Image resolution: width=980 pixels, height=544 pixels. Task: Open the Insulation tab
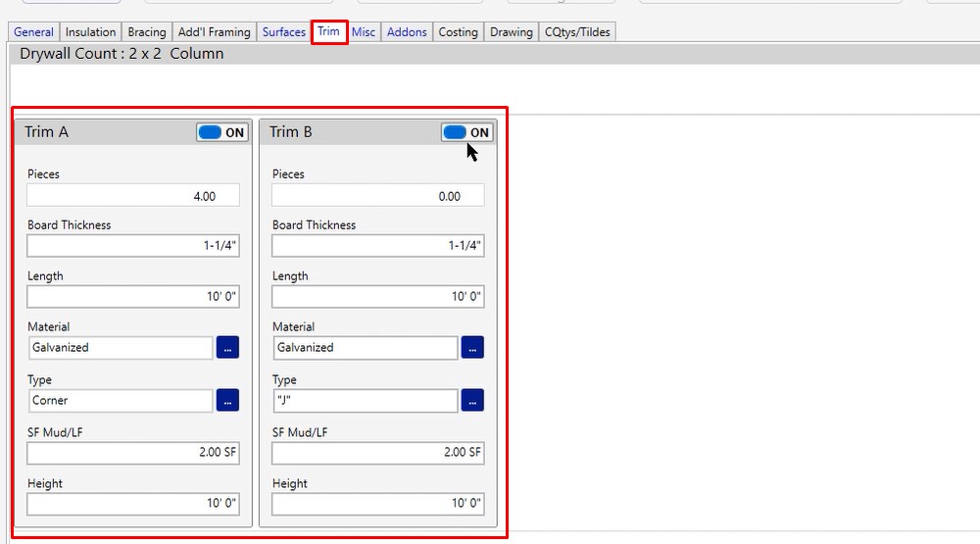pos(91,32)
